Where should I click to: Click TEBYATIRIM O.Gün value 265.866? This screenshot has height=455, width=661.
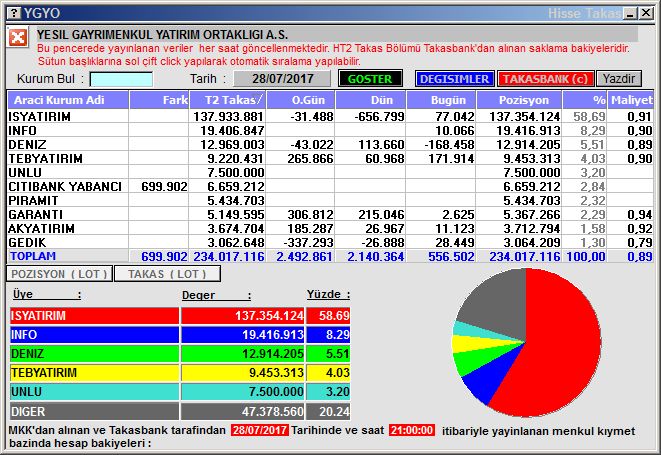[x=310, y=159]
